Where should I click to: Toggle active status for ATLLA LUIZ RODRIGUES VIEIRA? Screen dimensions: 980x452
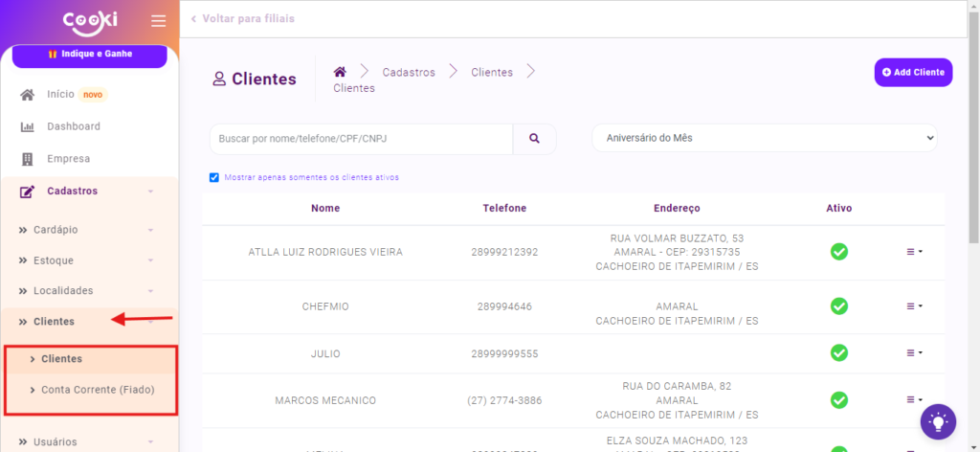(838, 252)
